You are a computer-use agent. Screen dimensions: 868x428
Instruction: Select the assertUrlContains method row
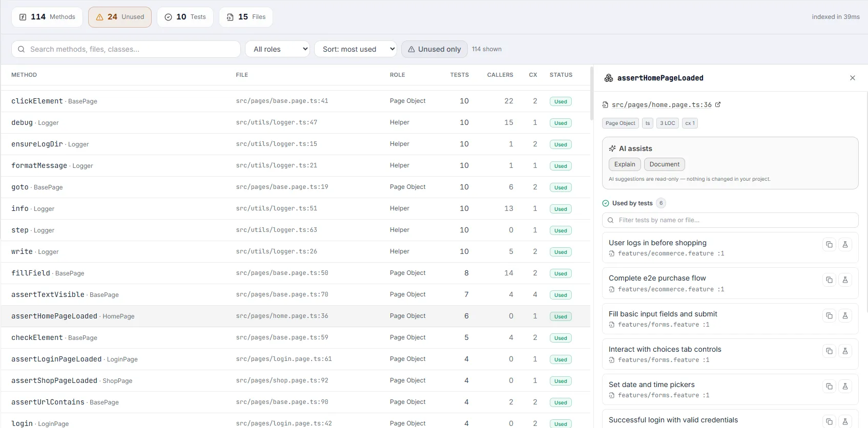point(295,402)
